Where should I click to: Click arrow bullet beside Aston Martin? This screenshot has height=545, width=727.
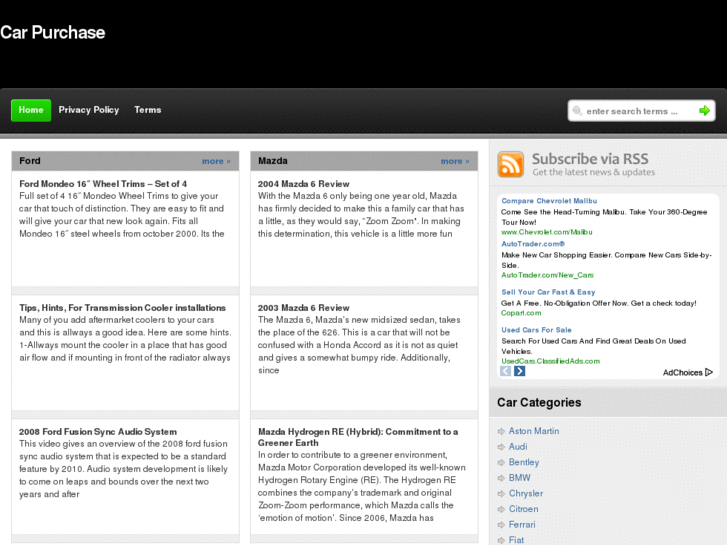[501, 431]
